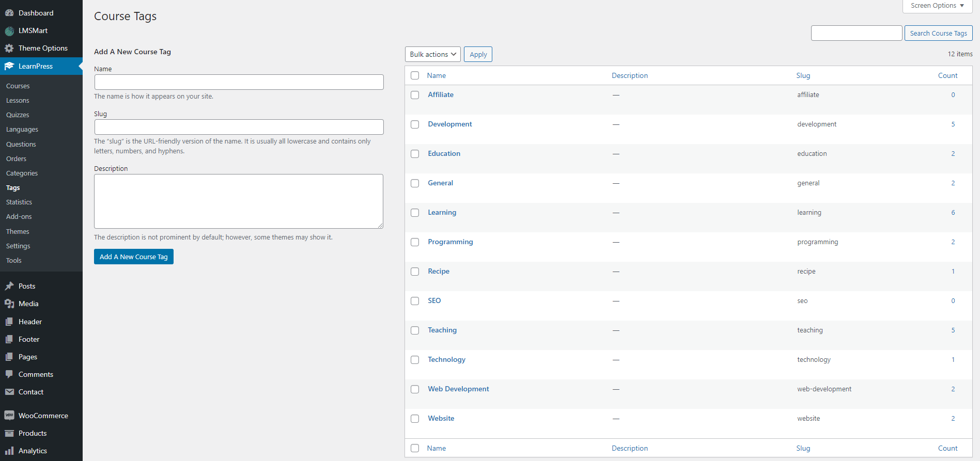
Task: Click the Apply bulk action button
Action: 478,54
